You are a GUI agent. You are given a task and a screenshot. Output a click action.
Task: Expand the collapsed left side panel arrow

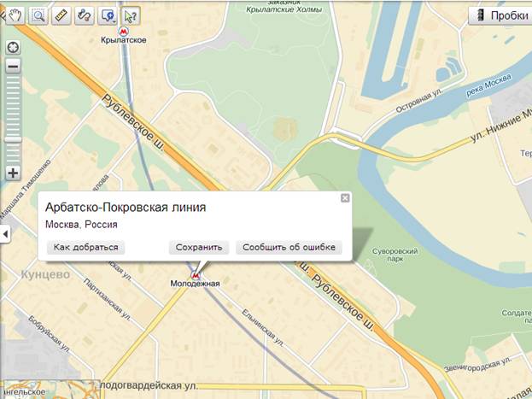[x=5, y=234]
